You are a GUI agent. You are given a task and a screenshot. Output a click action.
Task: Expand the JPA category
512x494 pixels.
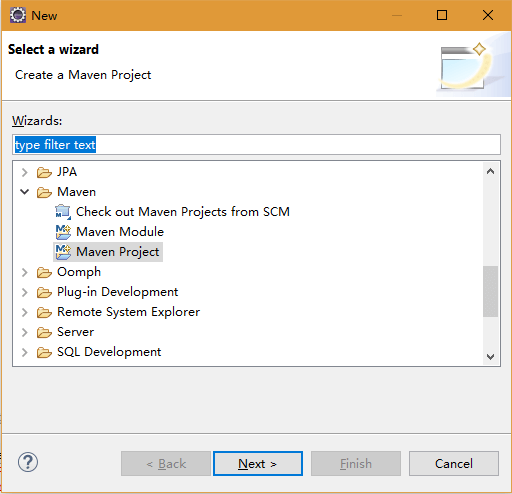pyautogui.click(x=25, y=172)
